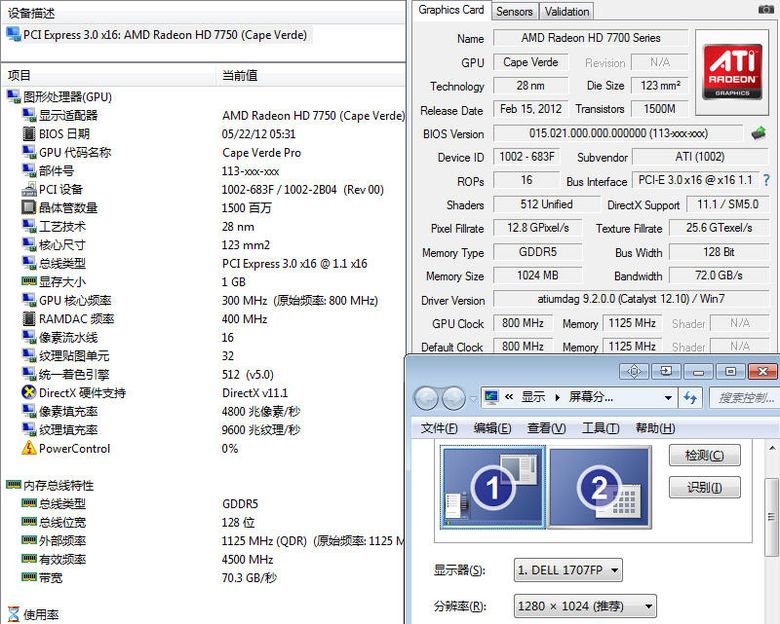Click the 带宽 memory row icon
780x624 pixels.
pos(29,577)
